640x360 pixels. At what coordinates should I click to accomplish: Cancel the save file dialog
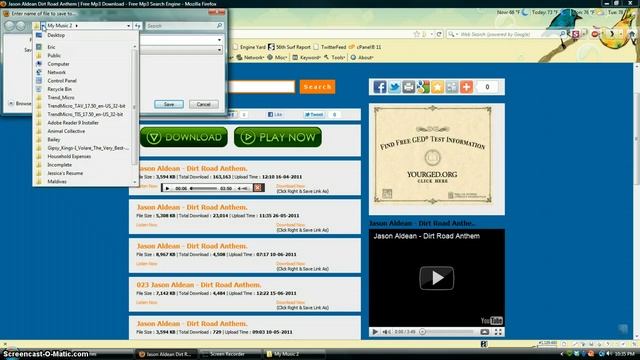coord(203,104)
